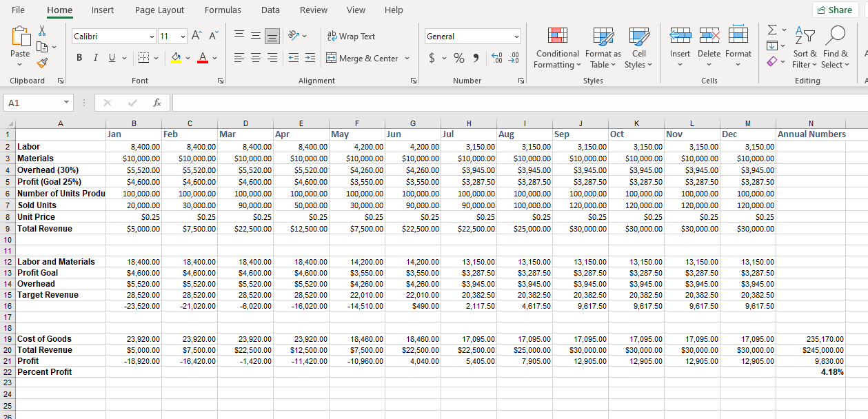Click the Share button
The height and width of the screenshot is (419, 868).
pyautogui.click(x=835, y=10)
